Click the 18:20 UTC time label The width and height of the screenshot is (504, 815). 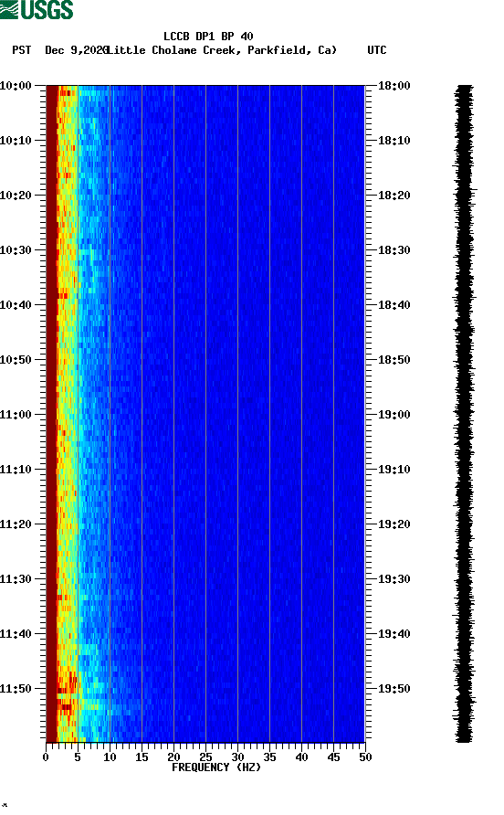tap(394, 195)
